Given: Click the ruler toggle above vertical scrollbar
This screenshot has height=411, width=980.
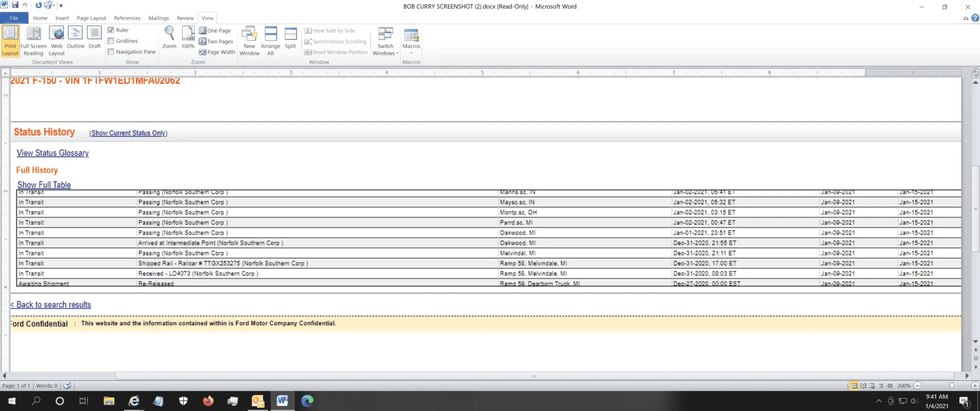Looking at the screenshot, I should coord(975,73).
